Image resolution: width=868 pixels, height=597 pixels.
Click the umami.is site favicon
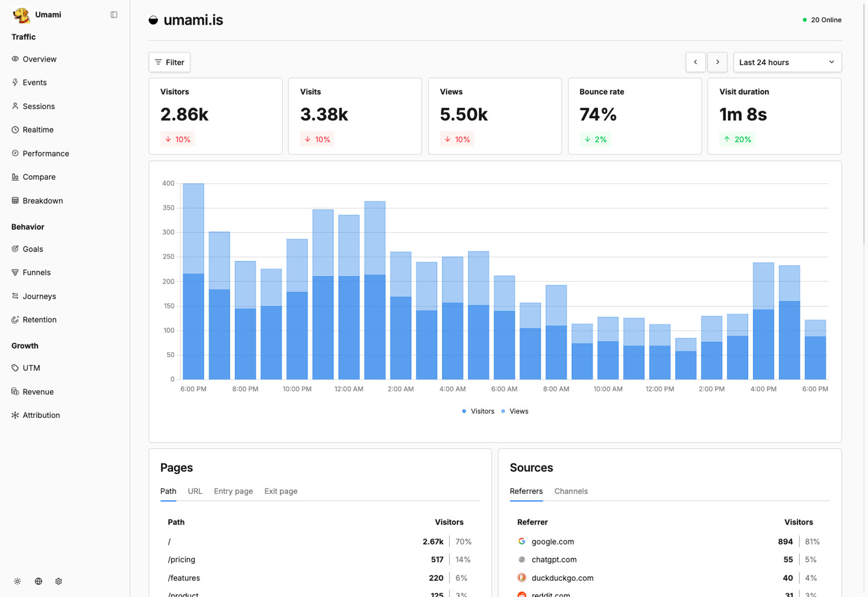[153, 20]
